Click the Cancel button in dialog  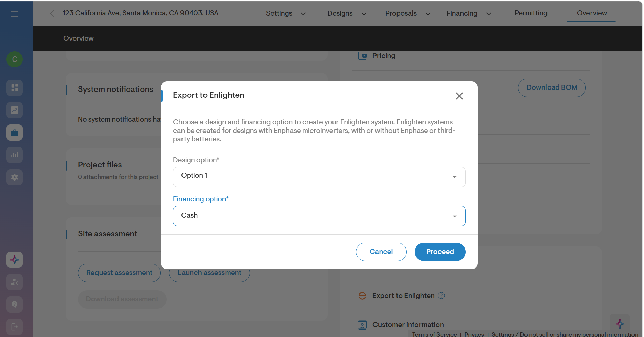pos(381,252)
